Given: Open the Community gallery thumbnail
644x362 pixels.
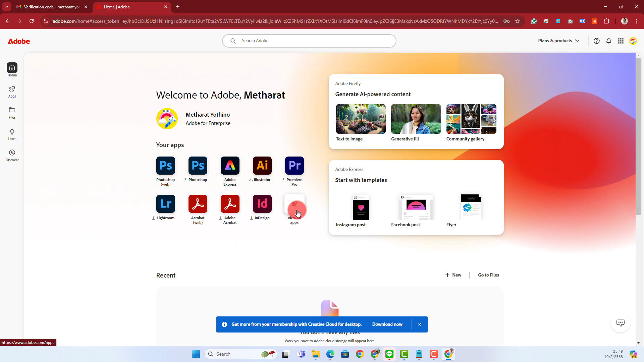Looking at the screenshot, I should pyautogui.click(x=471, y=119).
